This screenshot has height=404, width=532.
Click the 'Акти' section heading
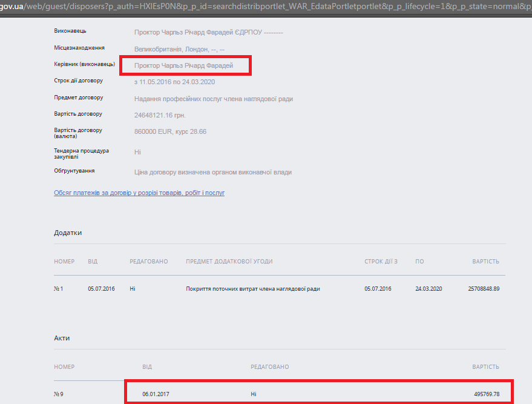[62, 338]
